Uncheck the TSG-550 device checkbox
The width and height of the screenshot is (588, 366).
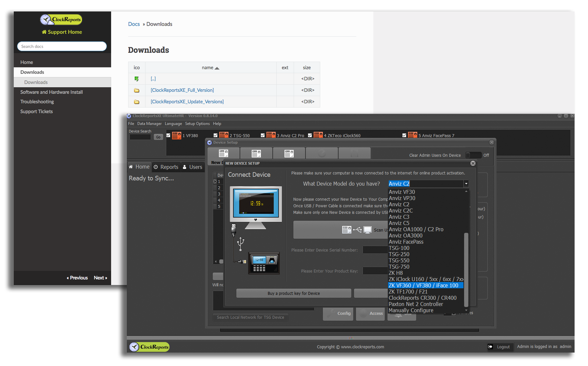click(x=216, y=135)
